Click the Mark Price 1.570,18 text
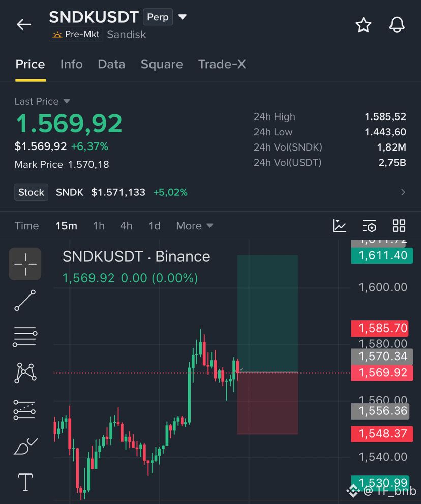The height and width of the screenshot is (504, 421). click(x=62, y=165)
